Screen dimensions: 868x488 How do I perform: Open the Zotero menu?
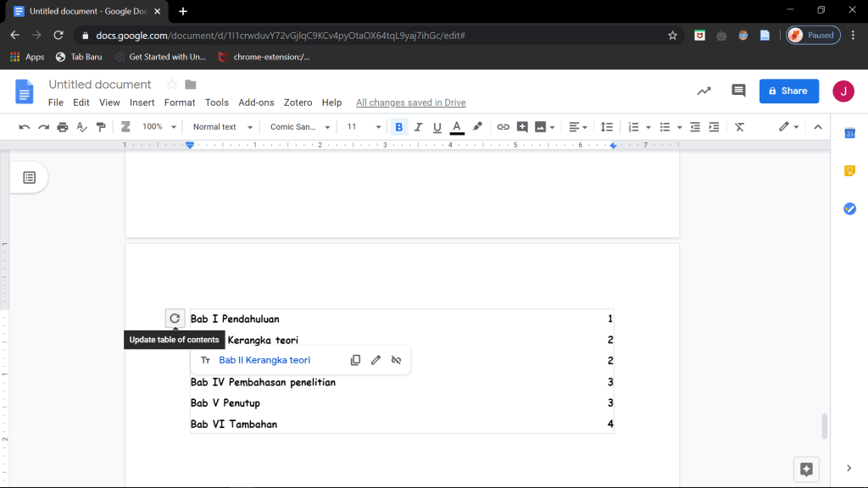point(298,103)
